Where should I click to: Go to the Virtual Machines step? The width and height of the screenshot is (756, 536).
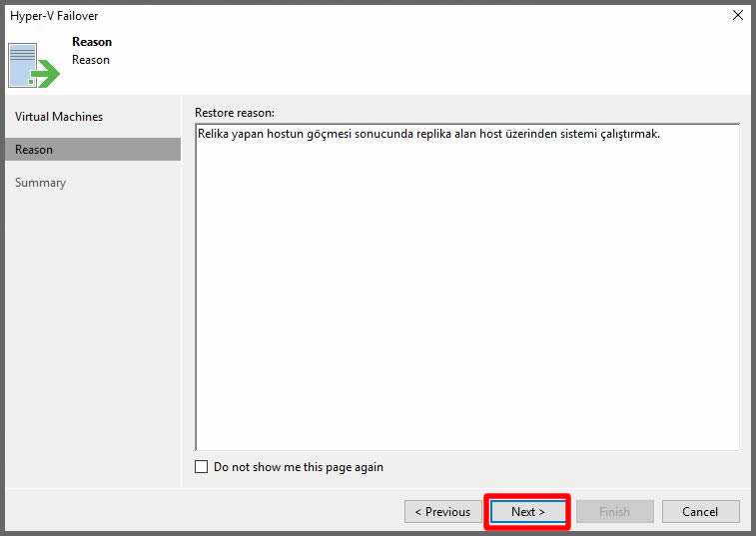[x=59, y=117]
